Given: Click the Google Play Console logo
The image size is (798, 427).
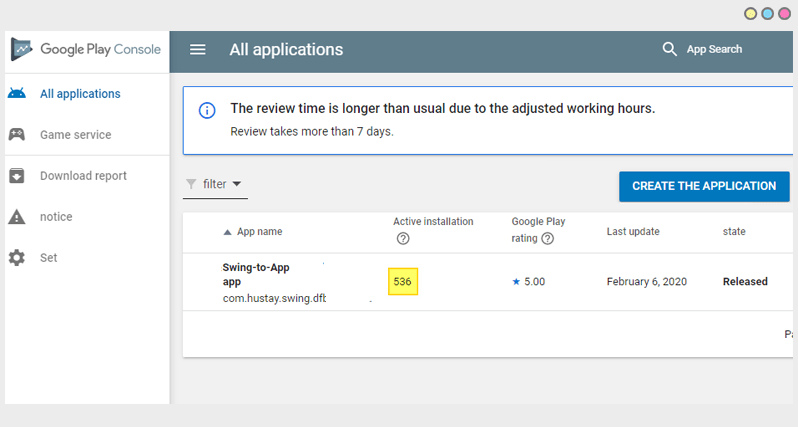Looking at the screenshot, I should (22, 49).
